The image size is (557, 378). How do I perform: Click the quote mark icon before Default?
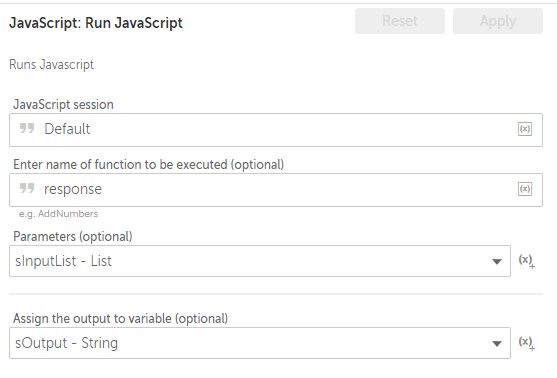click(x=27, y=128)
